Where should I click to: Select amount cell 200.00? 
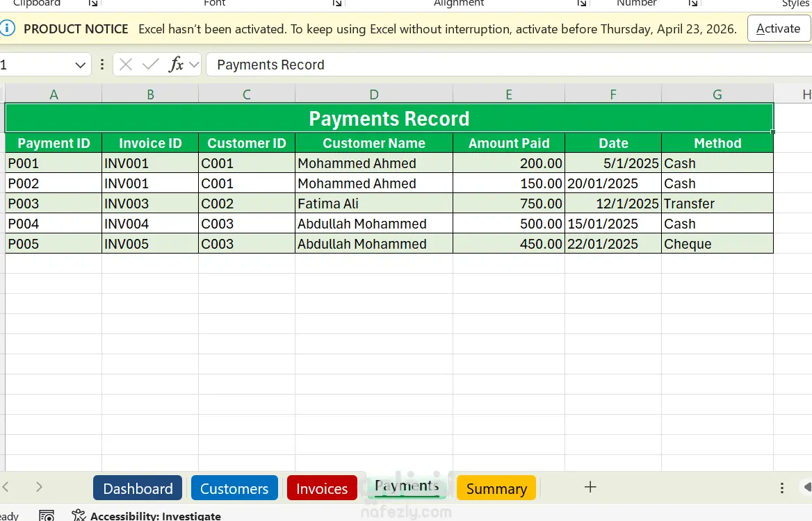point(509,163)
